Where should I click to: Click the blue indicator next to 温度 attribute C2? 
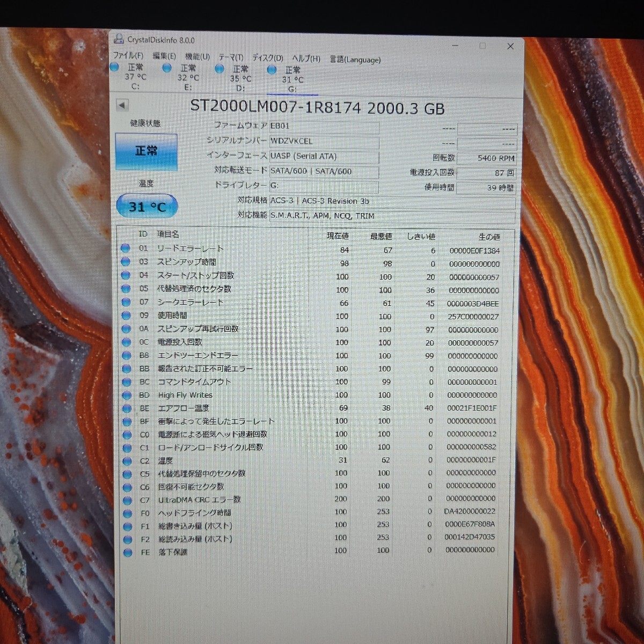click(127, 460)
